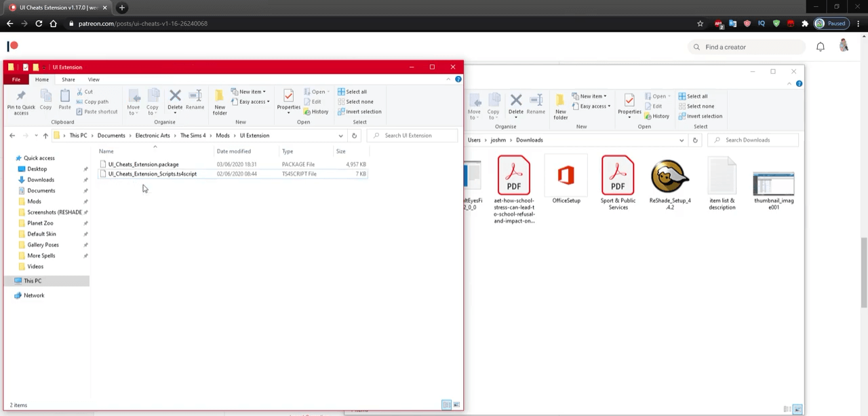Click History in UI Extension ribbon
The image size is (868, 416).
317,111
